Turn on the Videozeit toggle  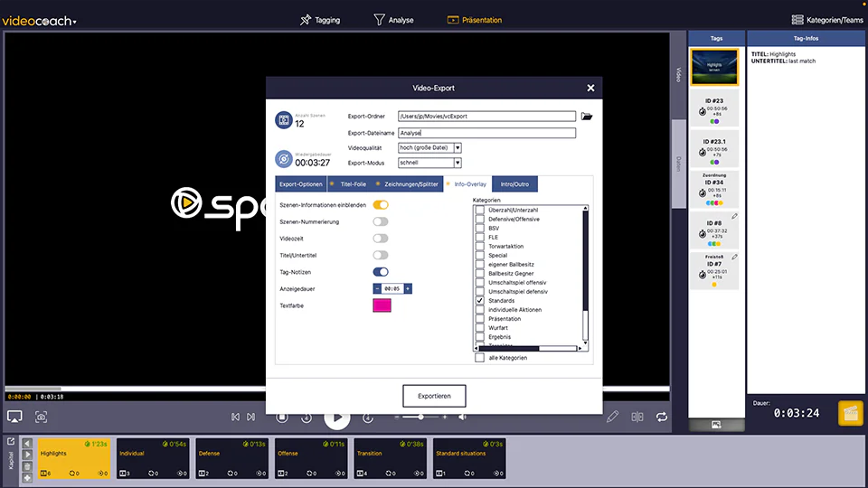click(x=381, y=239)
